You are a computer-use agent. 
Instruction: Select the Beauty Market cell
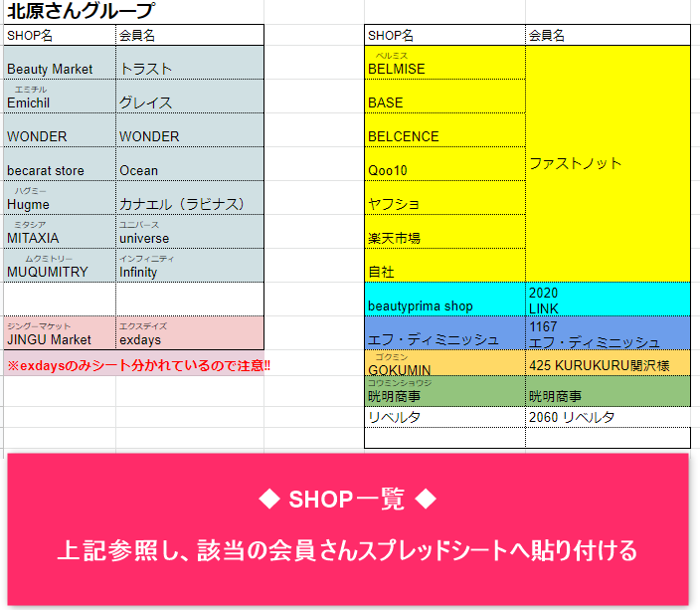(x=60, y=62)
